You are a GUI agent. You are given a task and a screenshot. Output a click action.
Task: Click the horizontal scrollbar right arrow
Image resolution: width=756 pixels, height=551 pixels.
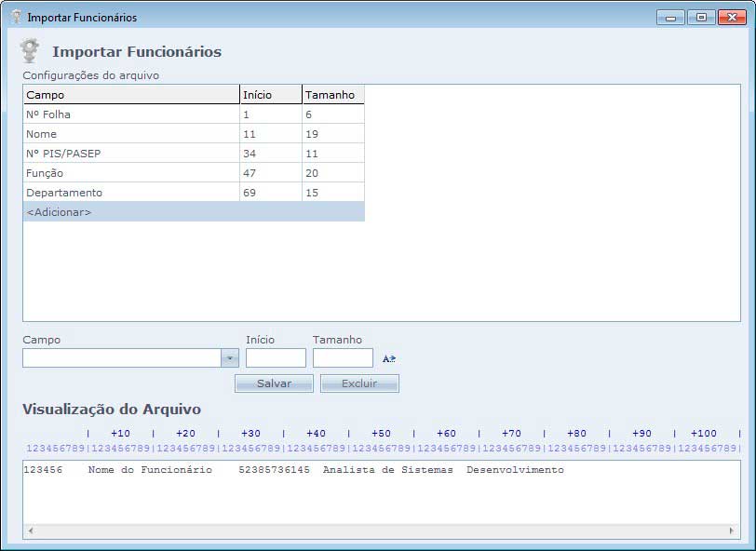[x=733, y=531]
